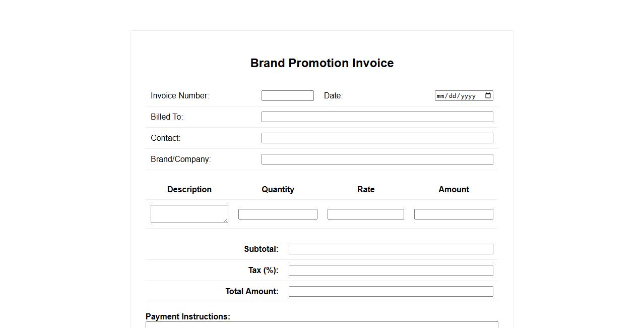Viewport: 644px width, 328px height.
Task: Click the Rate input field
Action: tap(365, 214)
